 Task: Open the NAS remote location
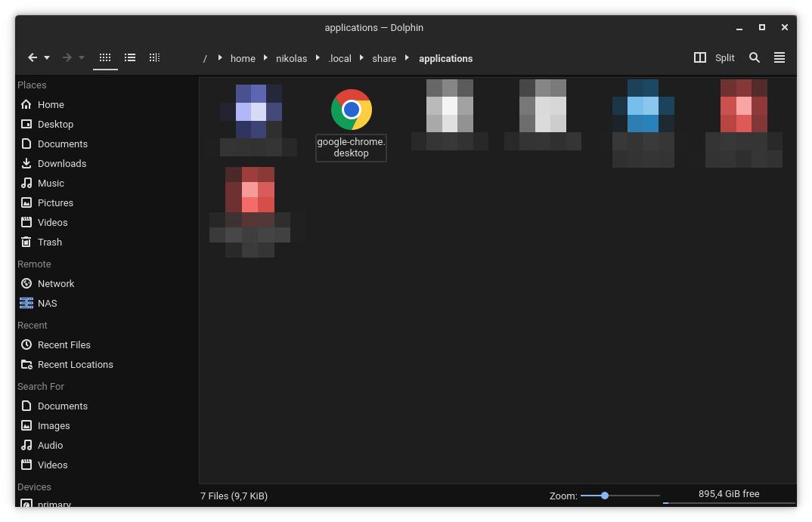coord(47,303)
